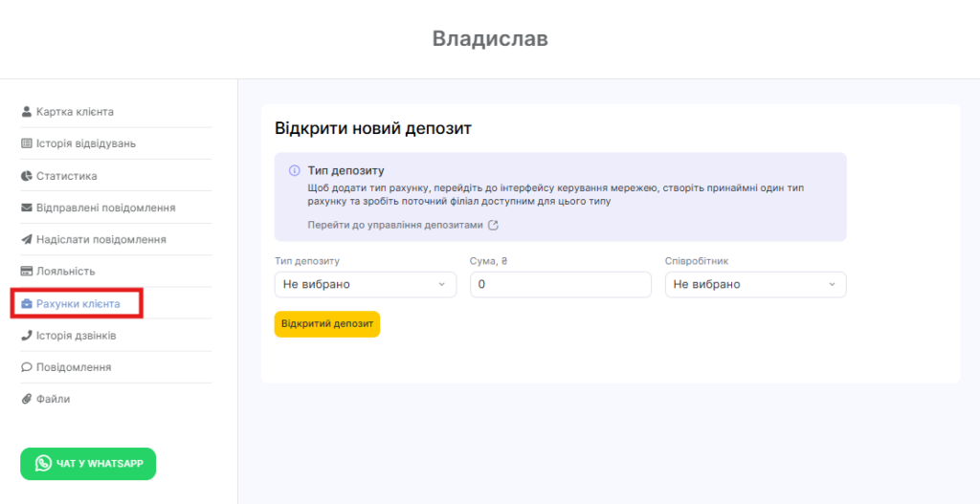
Task: Expand the Тип депозиту dropdown
Action: click(365, 284)
